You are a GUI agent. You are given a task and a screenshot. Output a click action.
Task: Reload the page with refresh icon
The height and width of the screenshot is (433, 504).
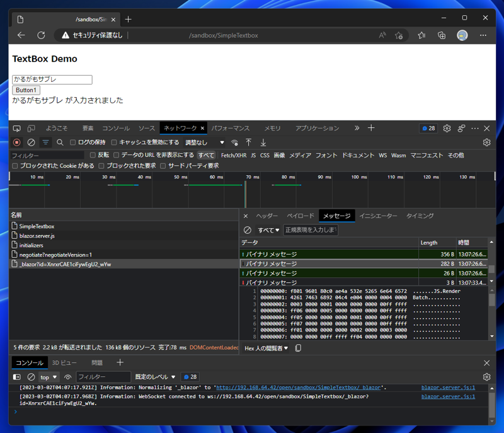tap(41, 35)
